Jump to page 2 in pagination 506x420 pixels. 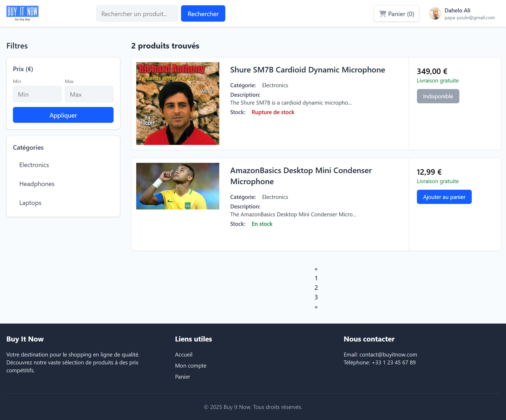316,288
